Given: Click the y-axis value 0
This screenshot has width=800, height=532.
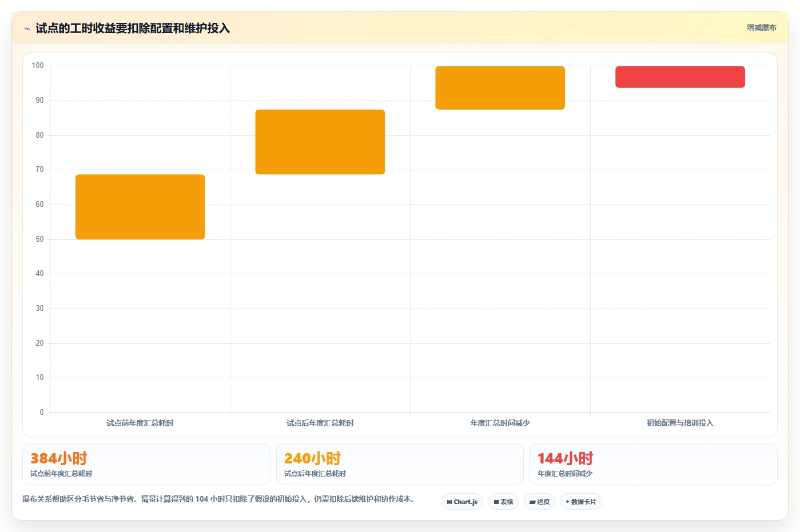Looking at the screenshot, I should [42, 413].
